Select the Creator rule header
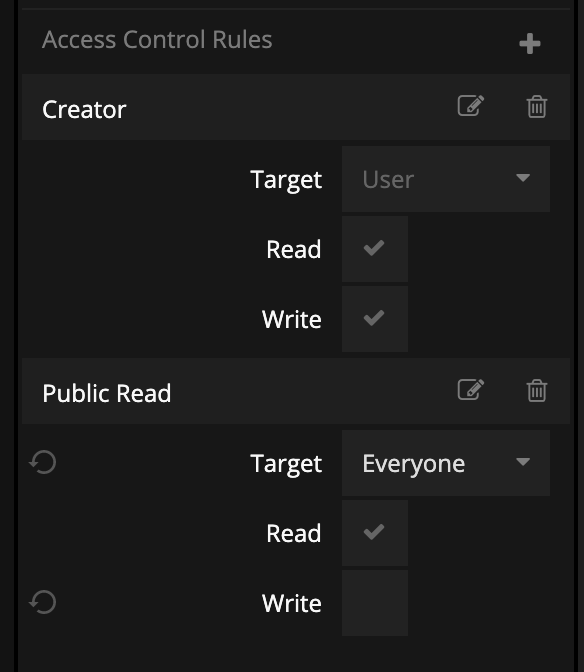This screenshot has width=584, height=672. 296,107
